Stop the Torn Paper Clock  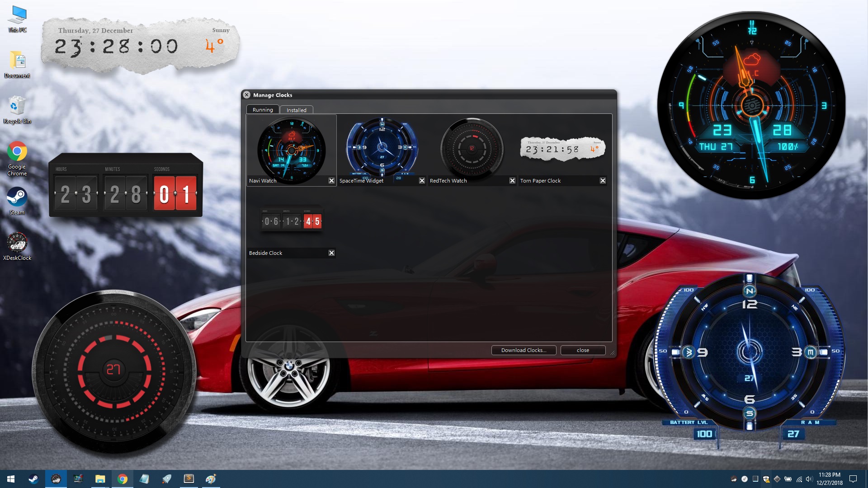603,180
